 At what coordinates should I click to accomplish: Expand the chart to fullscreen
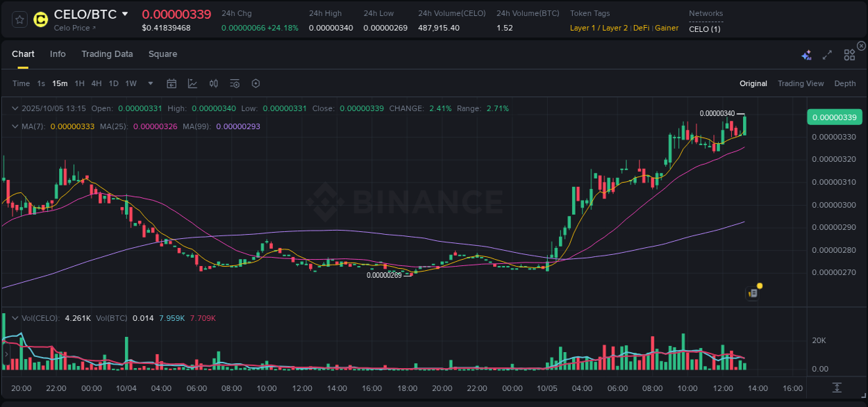[x=827, y=54]
